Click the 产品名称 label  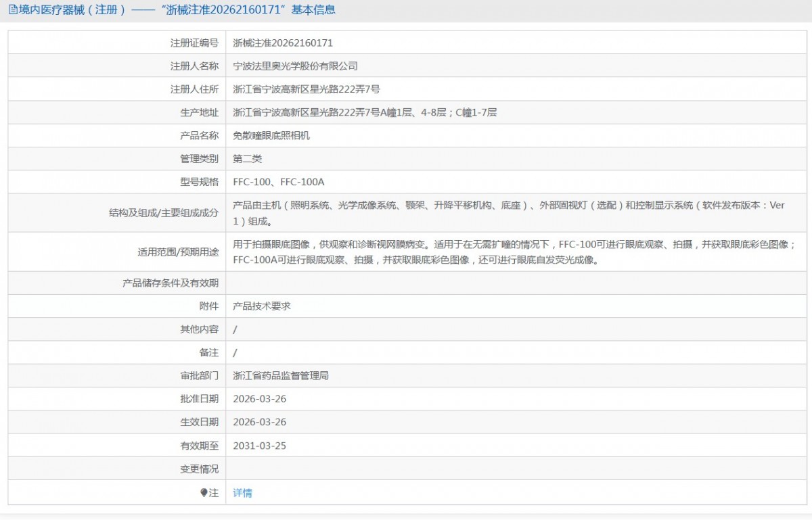pyautogui.click(x=199, y=135)
